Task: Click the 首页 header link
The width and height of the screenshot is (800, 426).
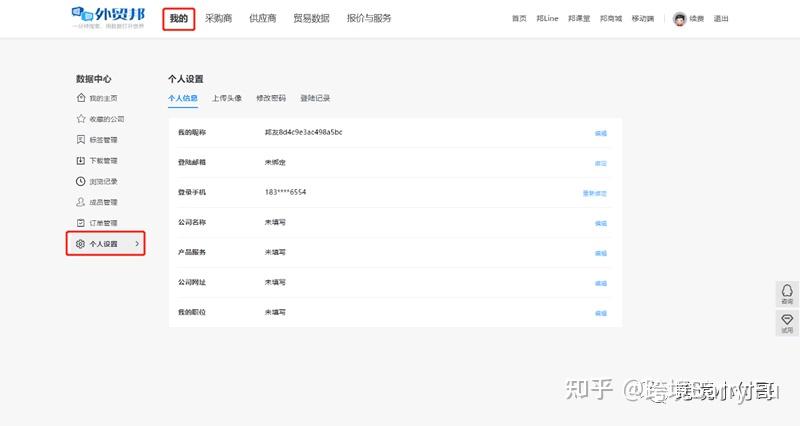Action: (519, 18)
